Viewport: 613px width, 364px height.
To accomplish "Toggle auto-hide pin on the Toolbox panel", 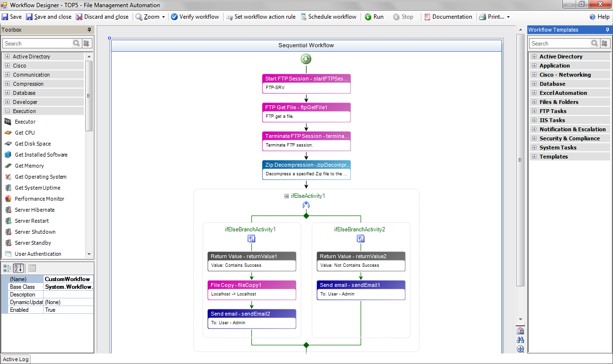I will [x=89, y=30].
